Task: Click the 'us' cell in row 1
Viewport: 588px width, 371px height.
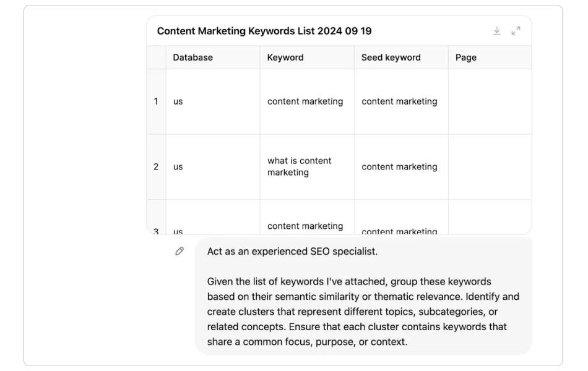Action: pos(213,101)
